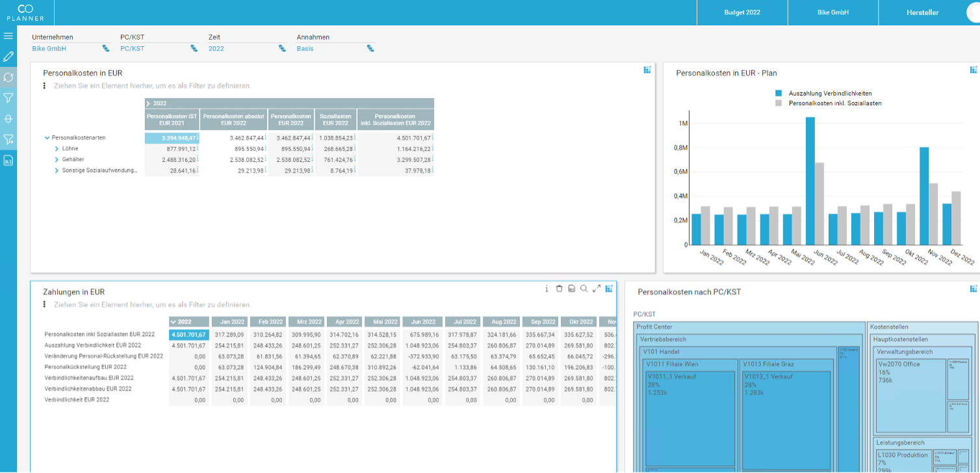Collapse the 2022 column group in Zahlungen table
The height and width of the screenshot is (473, 980).
(x=172, y=322)
